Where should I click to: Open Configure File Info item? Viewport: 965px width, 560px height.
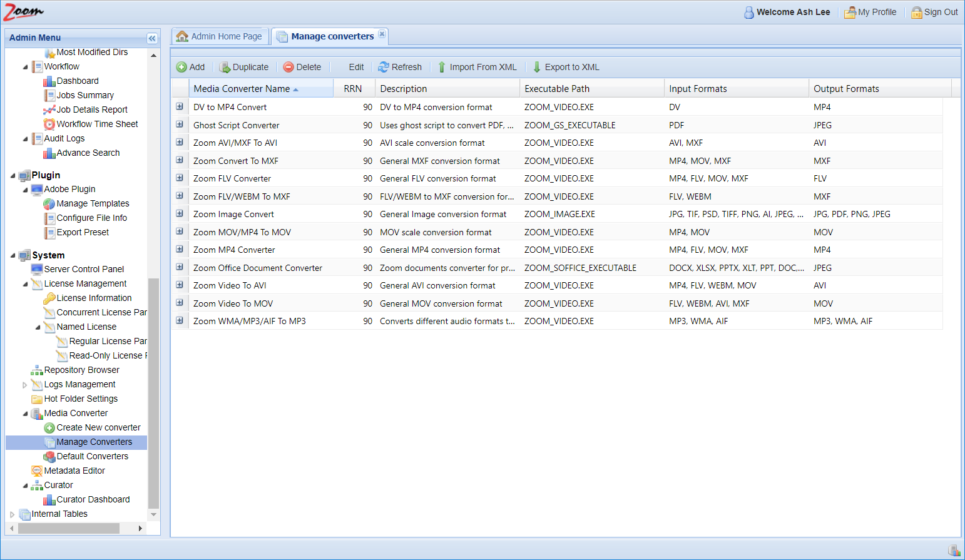click(x=92, y=218)
